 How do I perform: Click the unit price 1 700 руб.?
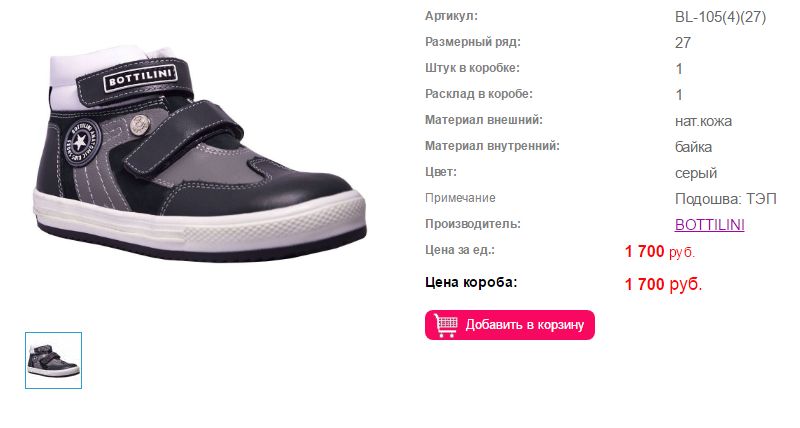tap(660, 251)
